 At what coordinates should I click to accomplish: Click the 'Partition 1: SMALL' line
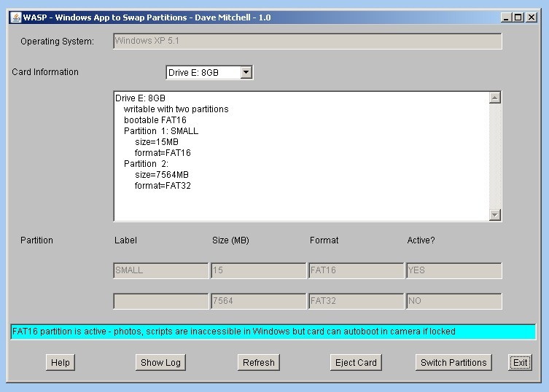click(x=161, y=131)
